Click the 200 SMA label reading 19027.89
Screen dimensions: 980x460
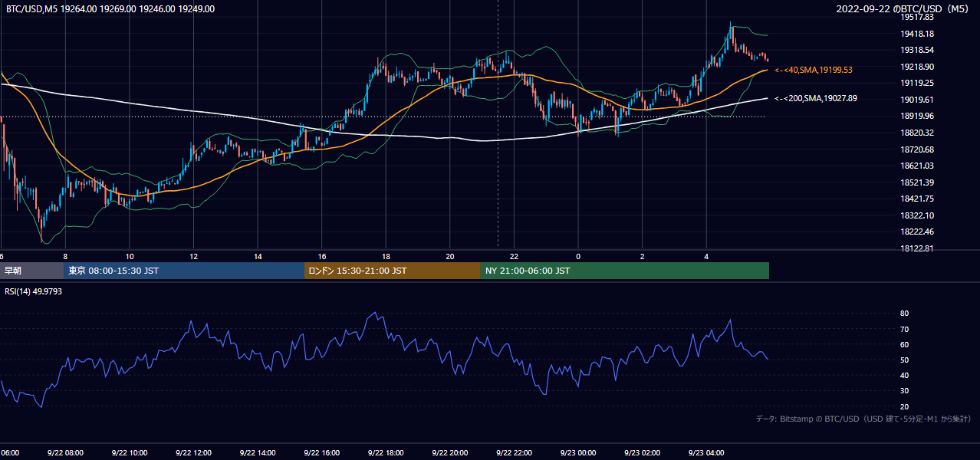815,98
